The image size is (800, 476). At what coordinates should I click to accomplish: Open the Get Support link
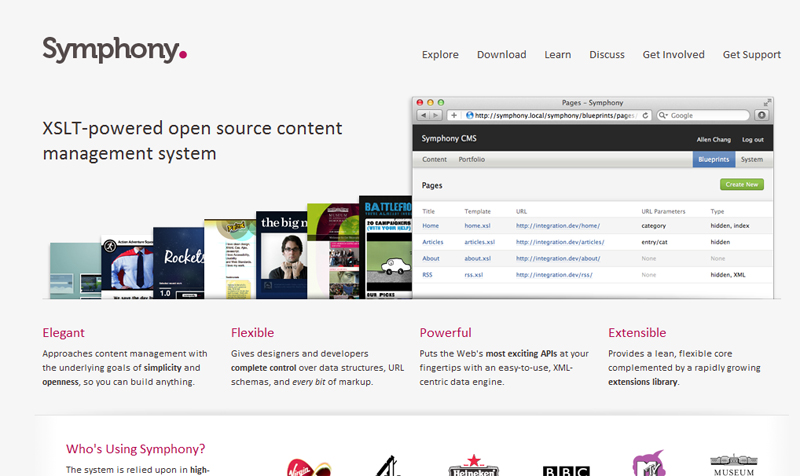[751, 55]
